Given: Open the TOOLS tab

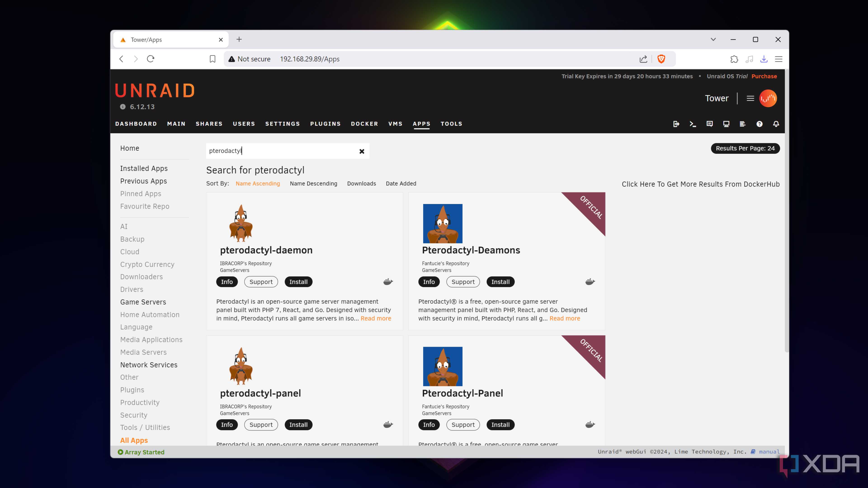Looking at the screenshot, I should pos(451,124).
